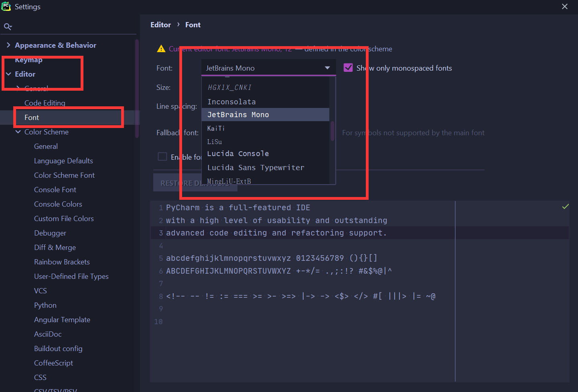Open User-Defined File Types colors
The width and height of the screenshot is (578, 392).
click(x=71, y=276)
